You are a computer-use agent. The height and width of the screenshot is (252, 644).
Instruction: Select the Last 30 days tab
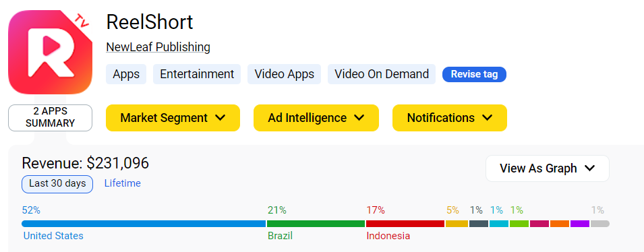click(57, 183)
